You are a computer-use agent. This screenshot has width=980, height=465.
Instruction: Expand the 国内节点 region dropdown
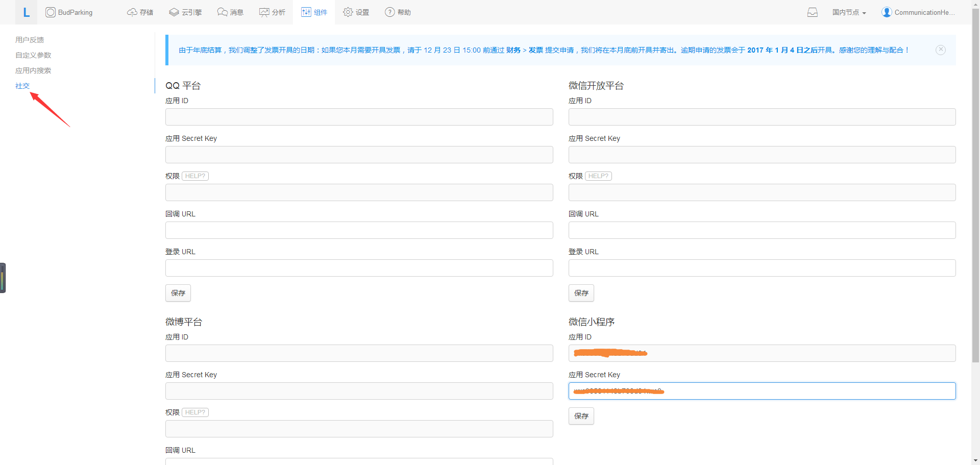pos(849,12)
